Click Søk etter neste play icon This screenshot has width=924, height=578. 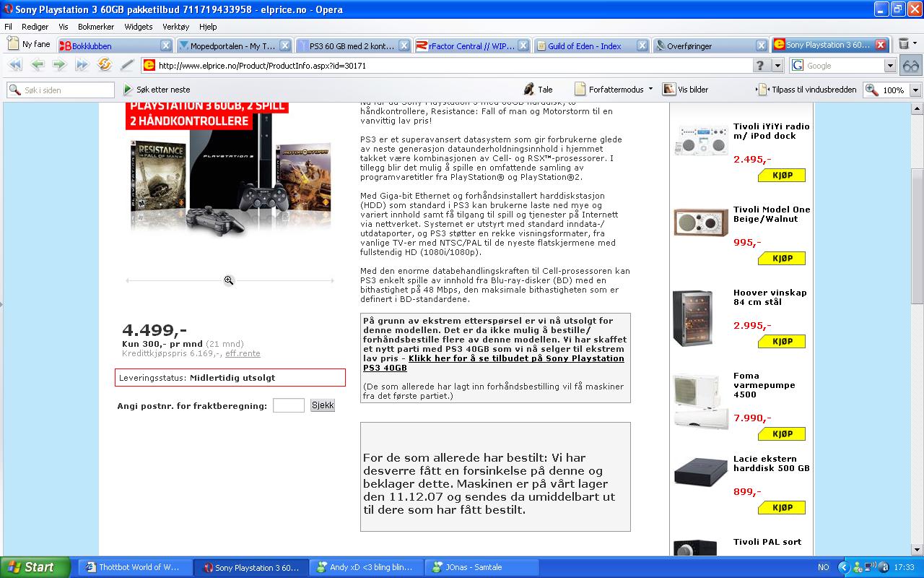point(128,90)
